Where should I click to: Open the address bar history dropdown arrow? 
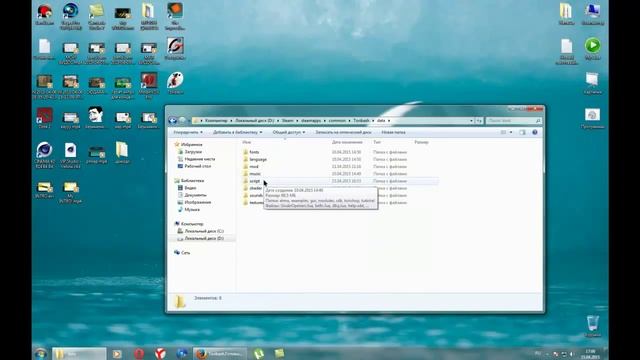click(471, 121)
